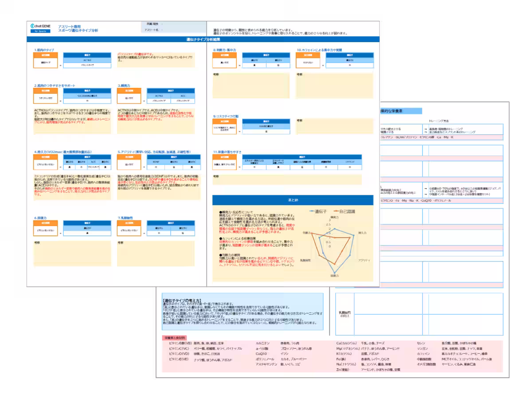532x399 pixels.
Task: Click the 1.筋肉のタイプ section heading
Action: [44, 50]
